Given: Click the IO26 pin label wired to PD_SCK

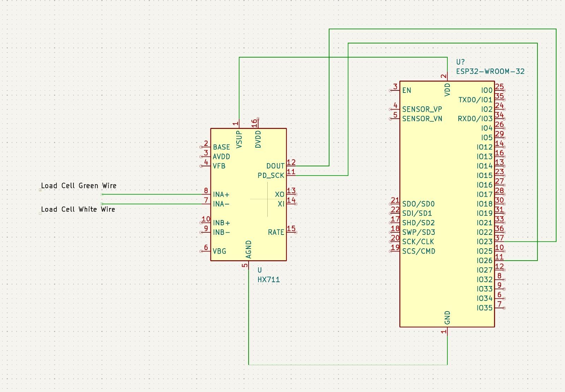Looking at the screenshot, I should [484, 261].
